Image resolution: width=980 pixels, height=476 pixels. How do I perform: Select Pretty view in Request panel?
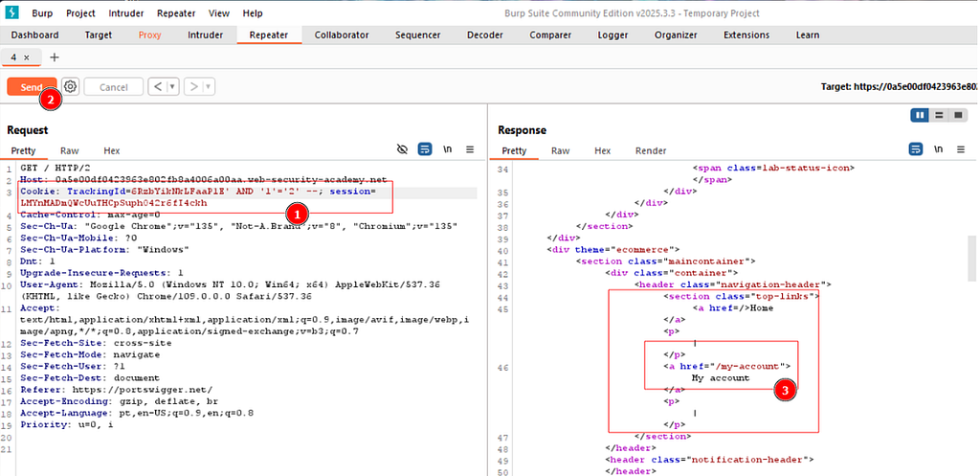point(23,150)
